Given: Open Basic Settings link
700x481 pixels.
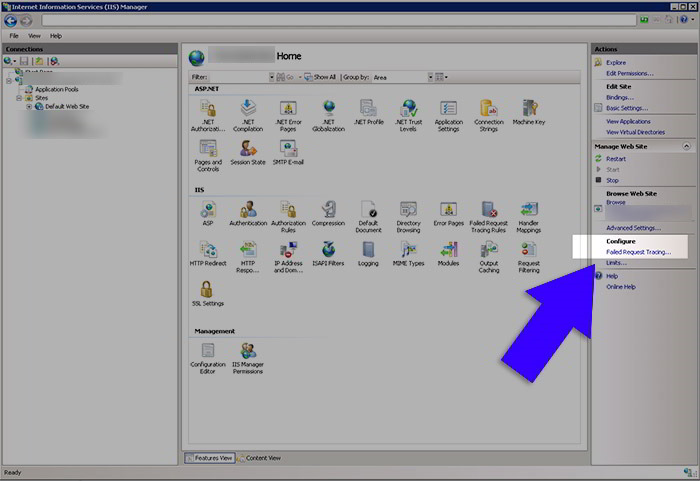Looking at the screenshot, I should tap(627, 108).
